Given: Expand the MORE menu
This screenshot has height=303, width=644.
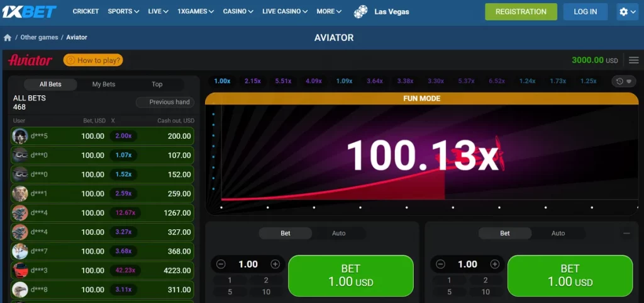Looking at the screenshot, I should pyautogui.click(x=329, y=11).
